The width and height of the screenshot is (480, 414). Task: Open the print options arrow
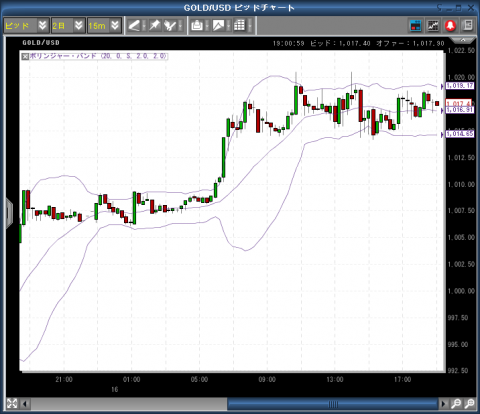pos(207,26)
